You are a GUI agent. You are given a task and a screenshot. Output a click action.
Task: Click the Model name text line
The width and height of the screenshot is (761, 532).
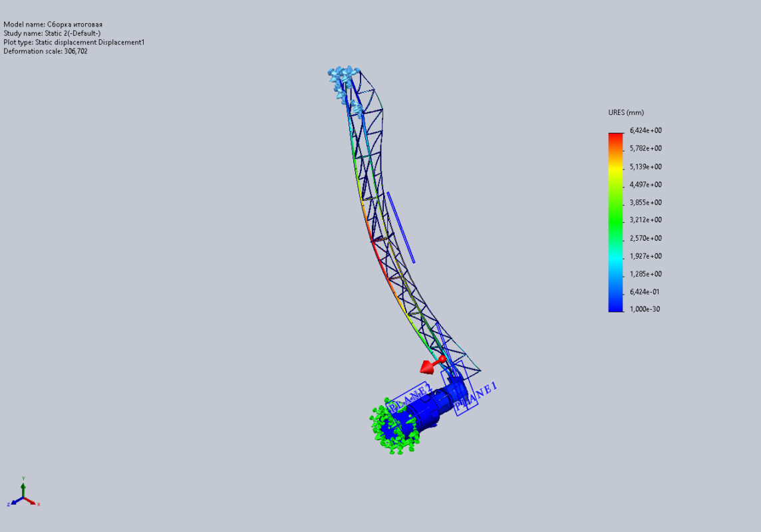tap(53, 25)
